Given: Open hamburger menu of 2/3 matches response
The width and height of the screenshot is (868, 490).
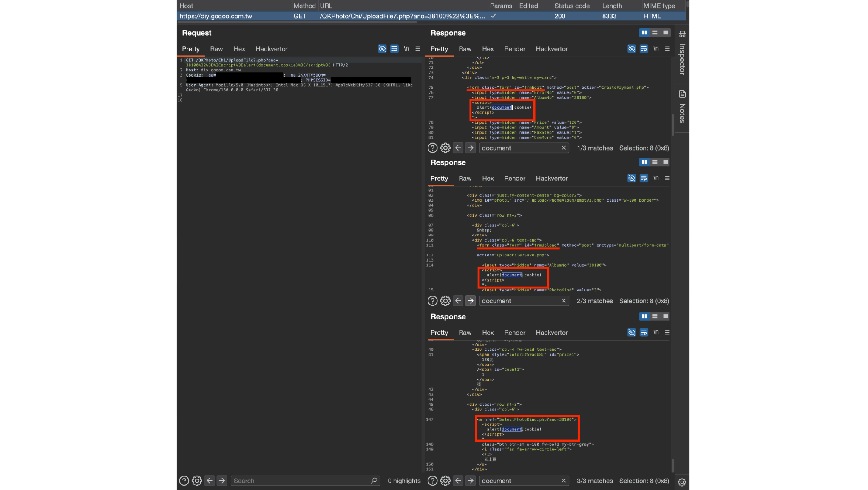Looking at the screenshot, I should tap(667, 178).
